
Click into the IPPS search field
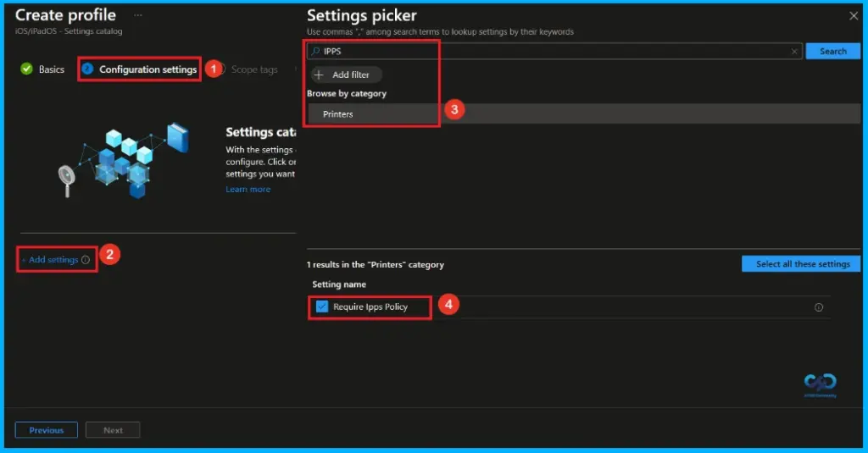point(554,52)
